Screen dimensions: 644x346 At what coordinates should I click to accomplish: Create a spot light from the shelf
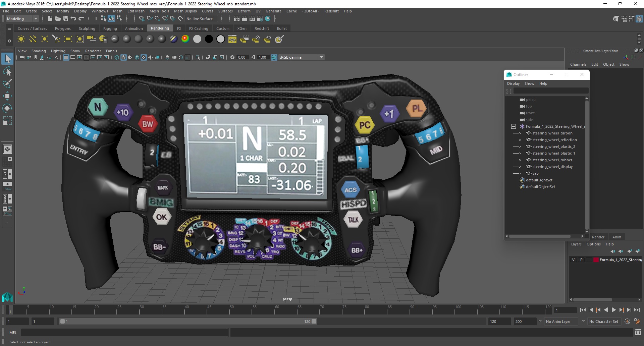click(x=56, y=39)
